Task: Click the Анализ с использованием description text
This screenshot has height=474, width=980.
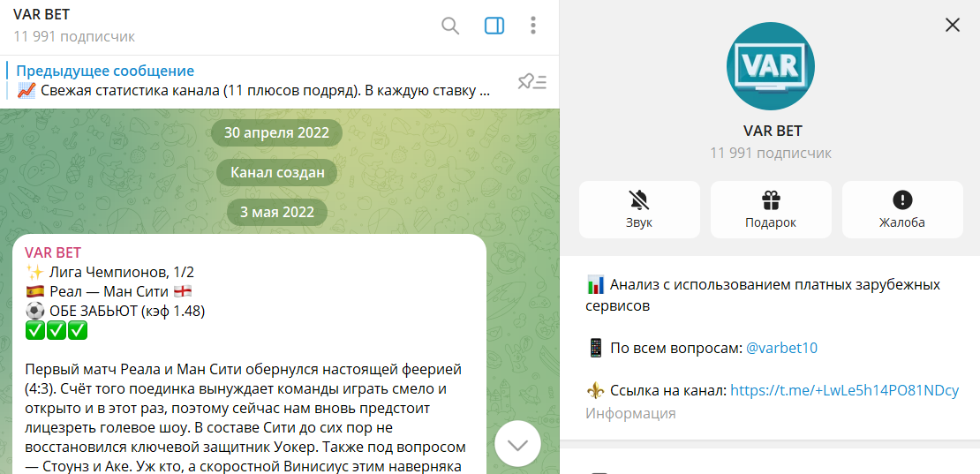Action: coord(763,296)
